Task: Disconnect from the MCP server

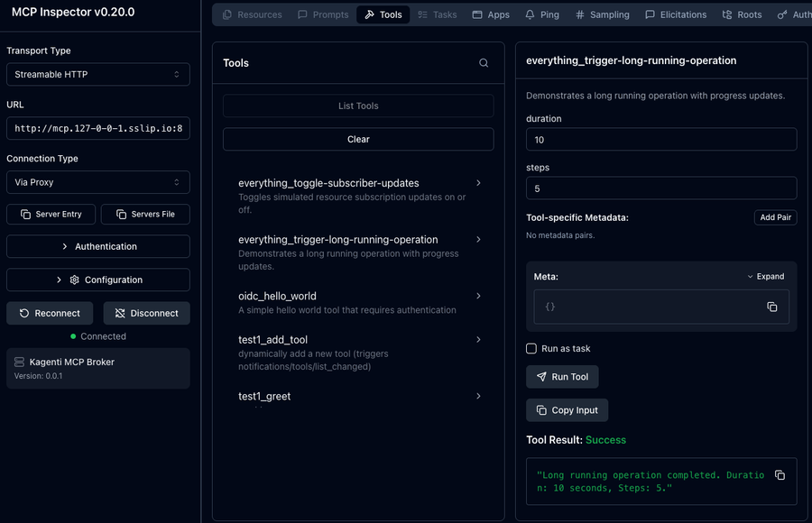Action: tap(146, 313)
